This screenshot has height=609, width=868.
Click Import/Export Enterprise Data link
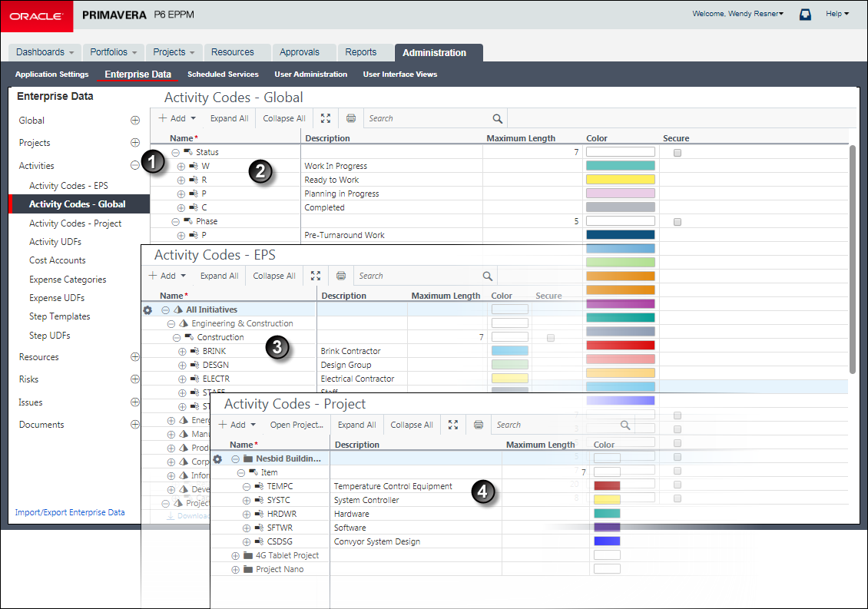pyautogui.click(x=70, y=513)
